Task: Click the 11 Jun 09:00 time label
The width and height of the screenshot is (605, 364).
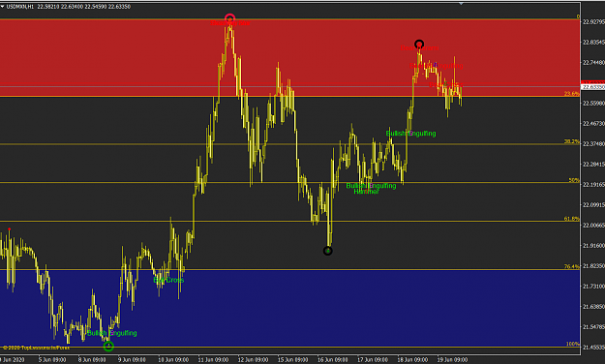Action: click(x=213, y=360)
